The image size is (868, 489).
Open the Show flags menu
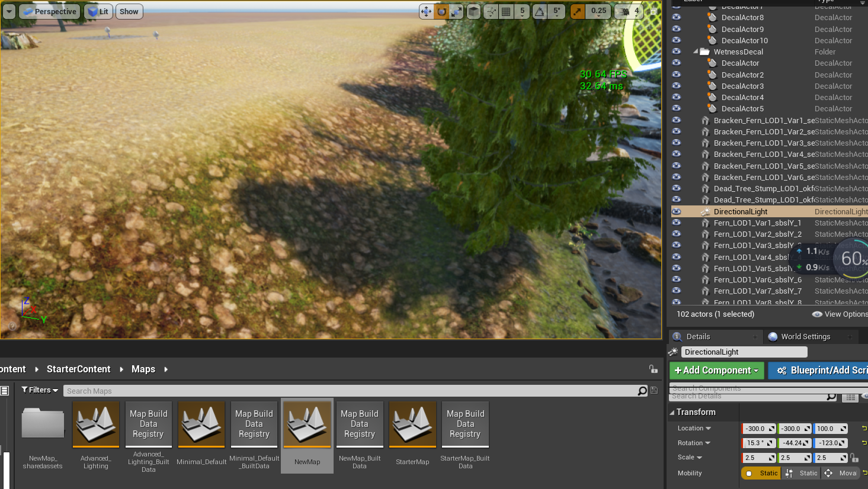(129, 11)
